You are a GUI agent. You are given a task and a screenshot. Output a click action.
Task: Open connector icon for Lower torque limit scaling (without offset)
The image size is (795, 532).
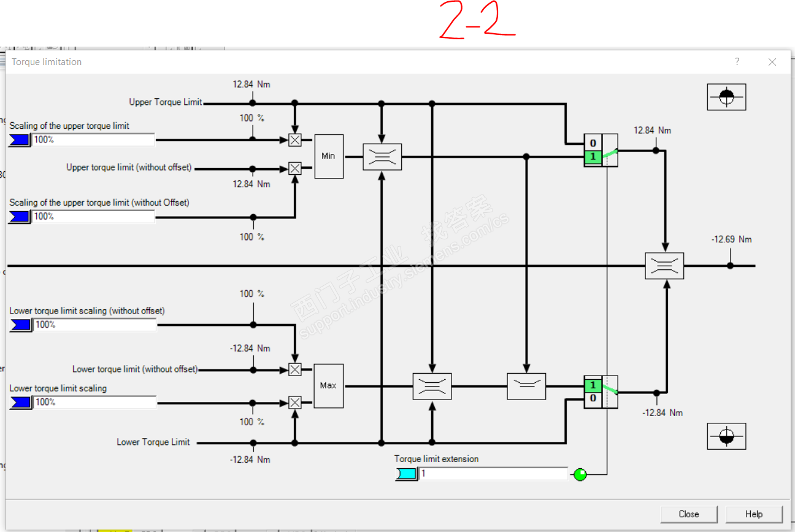coord(20,325)
